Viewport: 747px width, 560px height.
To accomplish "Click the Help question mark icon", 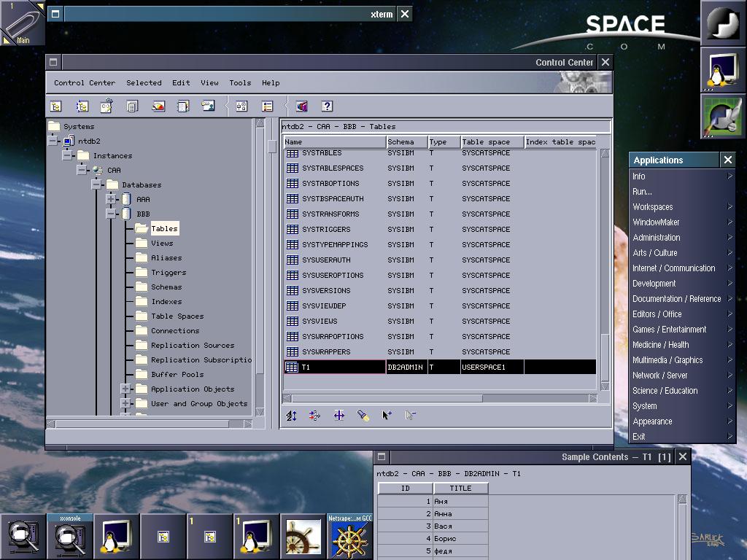I will (x=327, y=106).
